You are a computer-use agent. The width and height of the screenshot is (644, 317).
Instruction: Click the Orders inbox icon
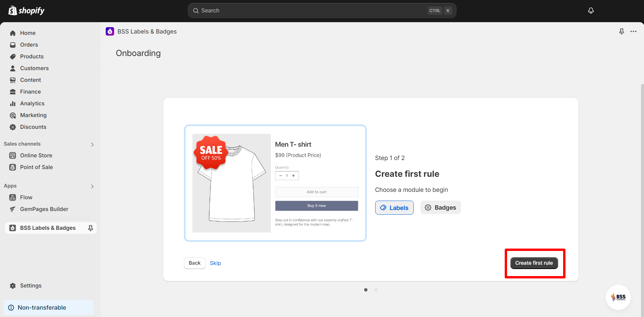click(x=13, y=45)
